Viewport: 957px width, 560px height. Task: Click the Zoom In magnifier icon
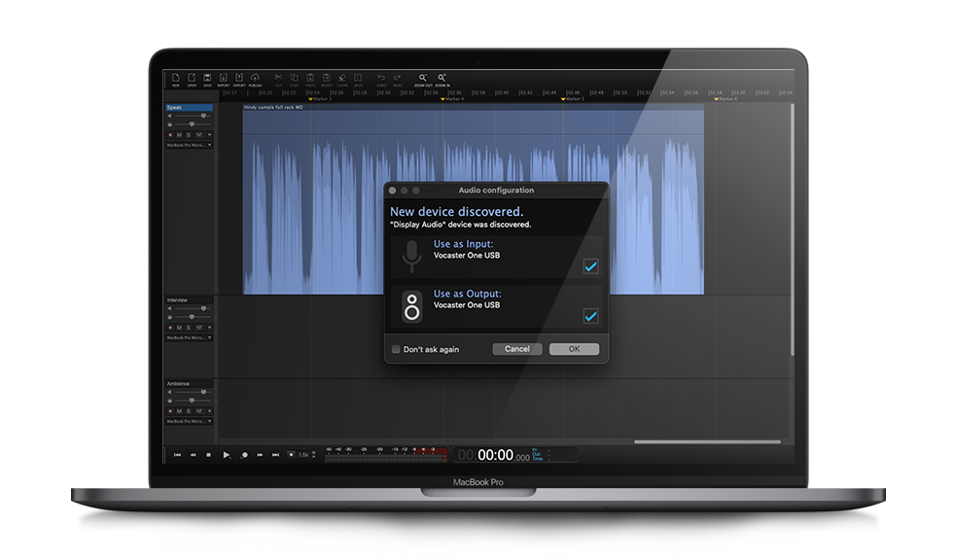click(442, 78)
